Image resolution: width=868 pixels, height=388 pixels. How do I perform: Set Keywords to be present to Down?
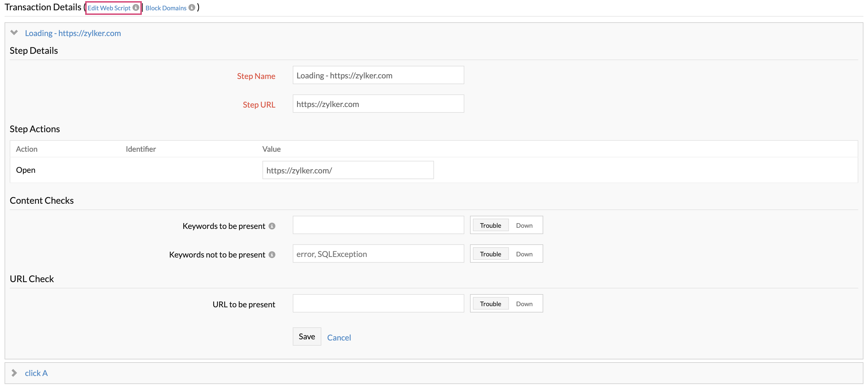[524, 225]
